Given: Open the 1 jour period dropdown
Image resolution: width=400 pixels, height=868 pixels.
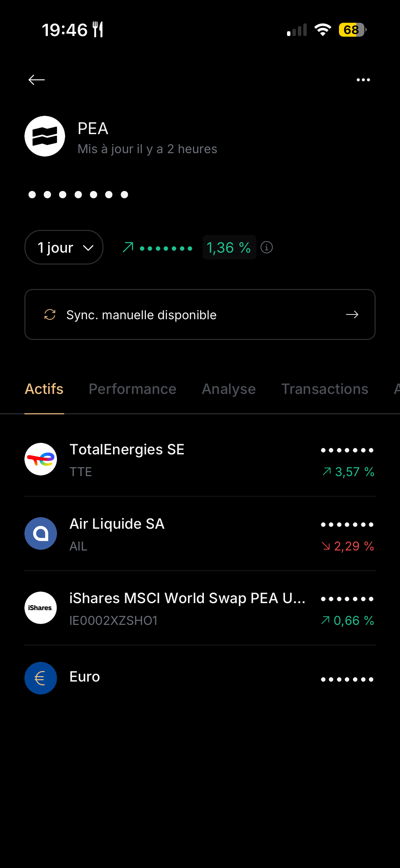Looking at the screenshot, I should 64,247.
